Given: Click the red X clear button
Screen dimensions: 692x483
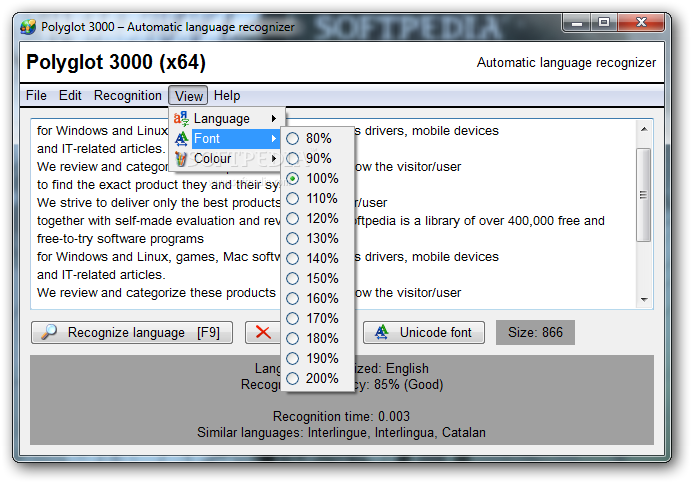Looking at the screenshot, I should click(263, 332).
